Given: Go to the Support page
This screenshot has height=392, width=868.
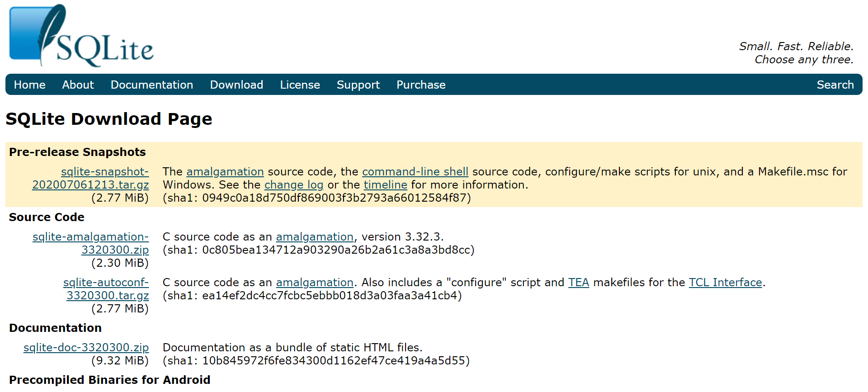Looking at the screenshot, I should click(x=358, y=85).
